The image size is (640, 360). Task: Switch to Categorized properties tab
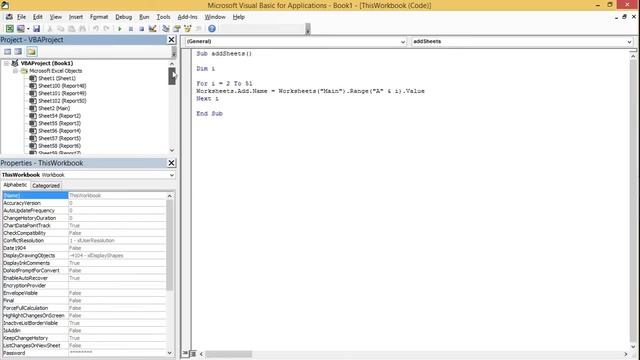(x=46, y=185)
